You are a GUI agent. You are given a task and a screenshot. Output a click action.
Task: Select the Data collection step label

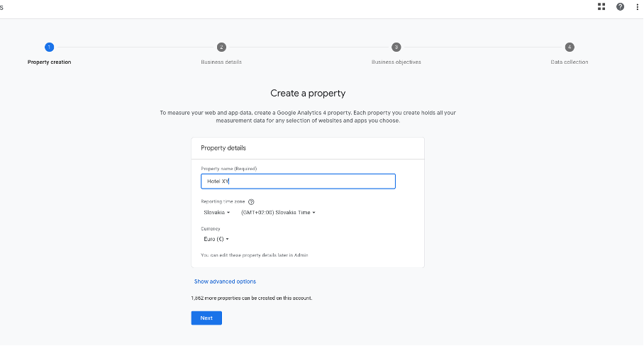[570, 62]
